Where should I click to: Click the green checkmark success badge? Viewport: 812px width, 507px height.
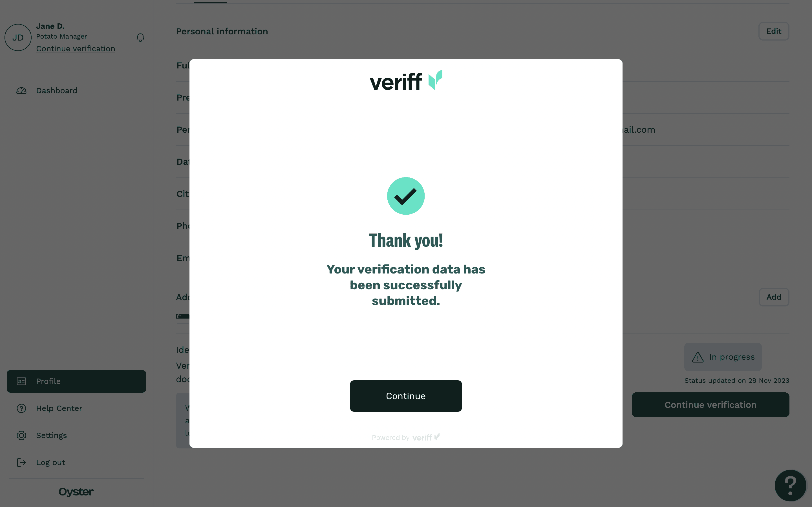406,196
